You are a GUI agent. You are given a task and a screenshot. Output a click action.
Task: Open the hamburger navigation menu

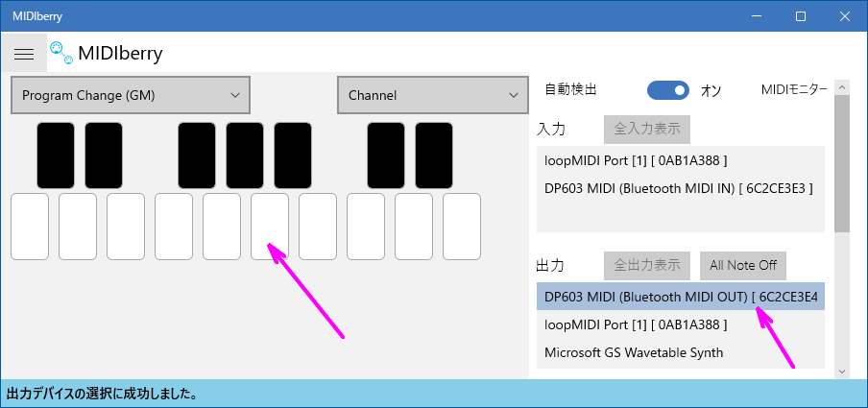click(24, 53)
